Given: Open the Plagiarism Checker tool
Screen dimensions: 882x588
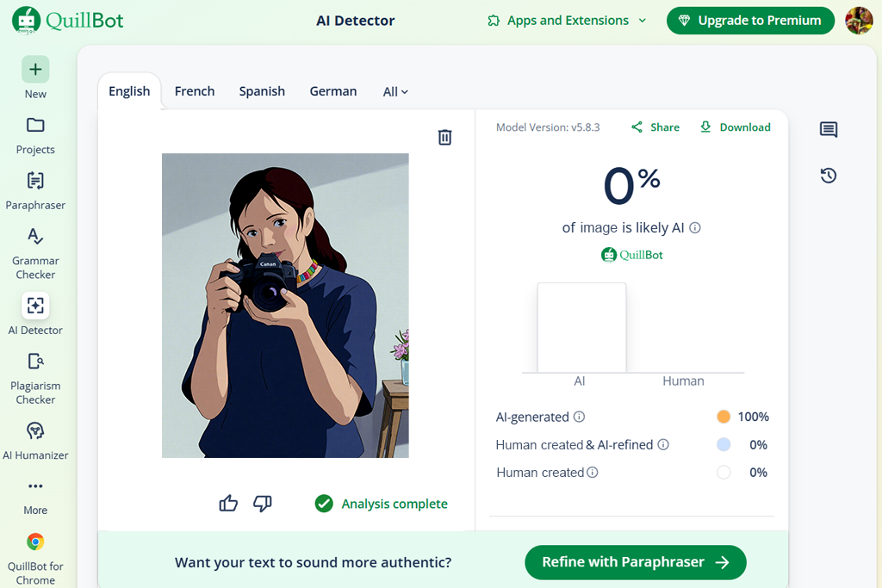Looking at the screenshot, I should [x=35, y=378].
